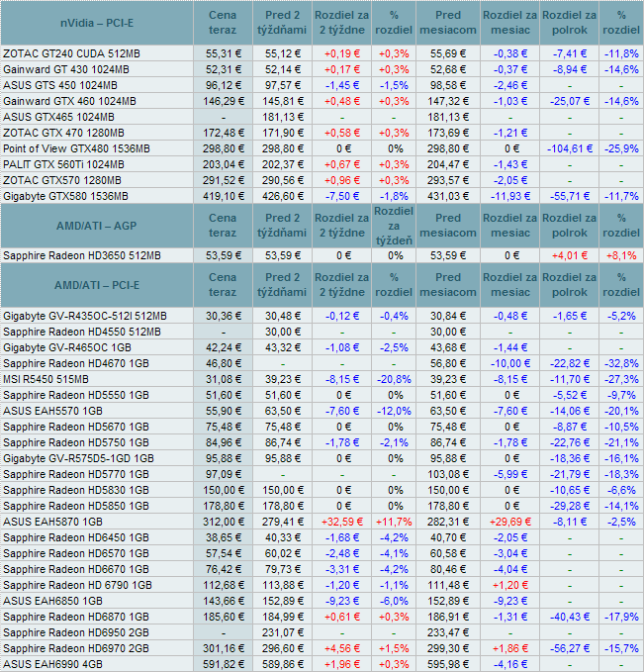Image resolution: width=644 pixels, height=672 pixels.
Task: Click the +4,01 € half-year difference cell
Action: (x=570, y=256)
